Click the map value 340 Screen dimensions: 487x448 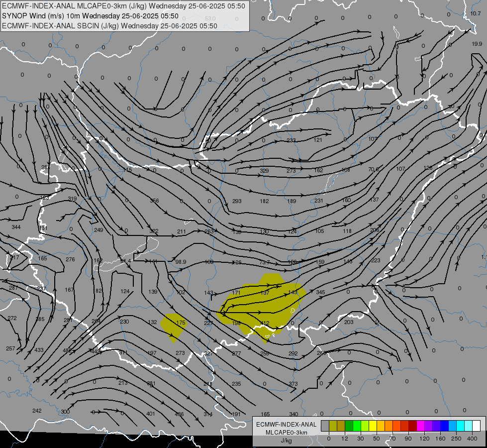tap(293, 414)
